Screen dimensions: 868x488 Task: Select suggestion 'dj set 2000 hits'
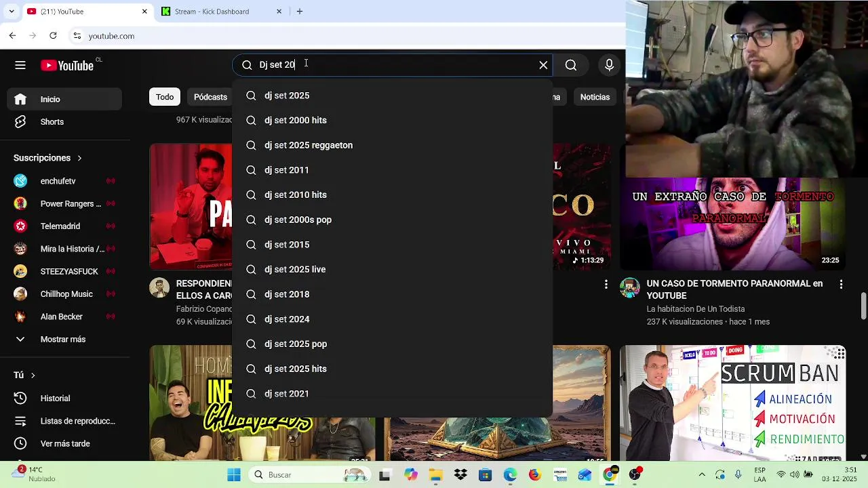coord(393,121)
